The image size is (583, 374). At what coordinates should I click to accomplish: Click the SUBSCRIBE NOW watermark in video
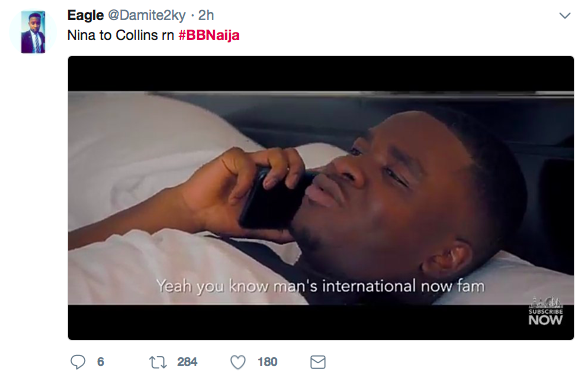(545, 312)
